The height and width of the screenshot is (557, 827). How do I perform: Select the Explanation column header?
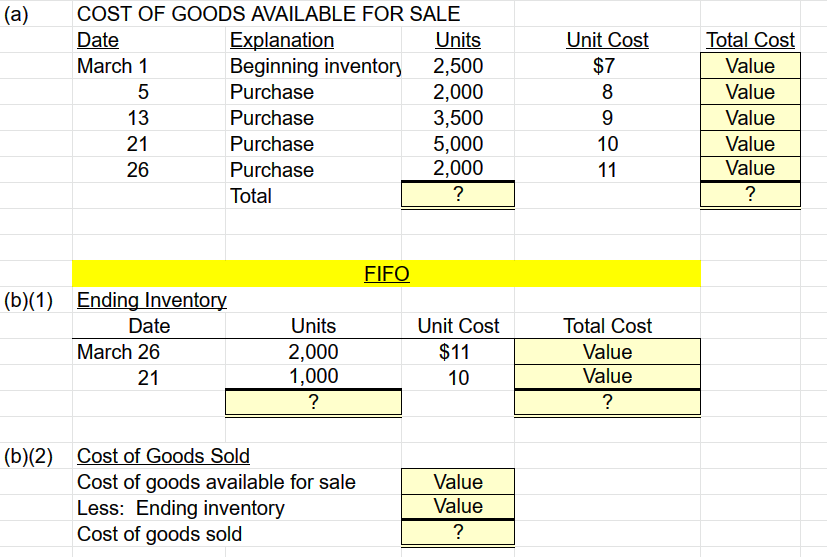point(282,40)
